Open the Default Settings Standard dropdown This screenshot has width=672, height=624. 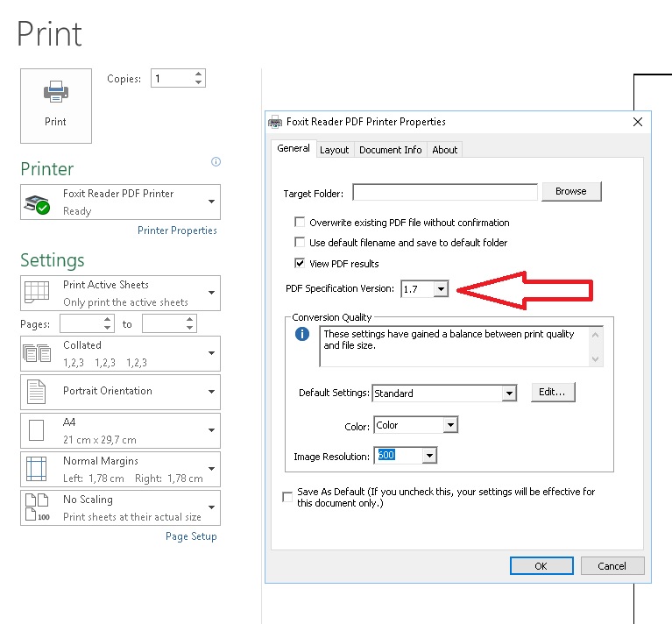tap(509, 393)
